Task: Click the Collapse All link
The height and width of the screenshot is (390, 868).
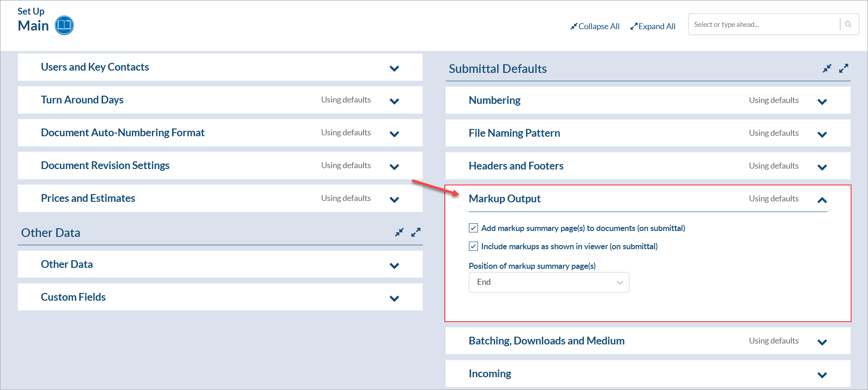Action: click(595, 26)
